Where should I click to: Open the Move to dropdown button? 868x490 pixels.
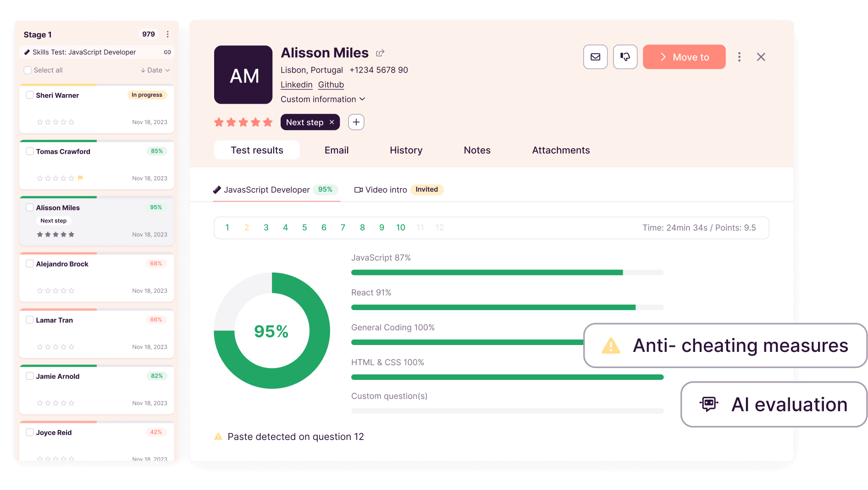684,57
